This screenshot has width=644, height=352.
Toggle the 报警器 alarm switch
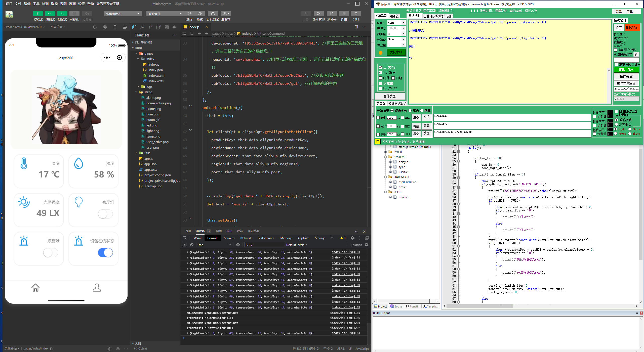click(x=51, y=253)
